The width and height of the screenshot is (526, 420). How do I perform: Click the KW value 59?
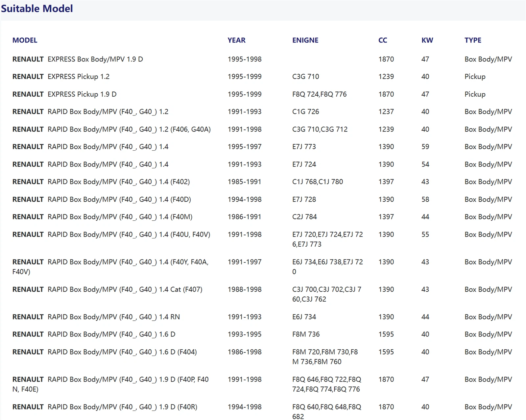click(x=425, y=147)
